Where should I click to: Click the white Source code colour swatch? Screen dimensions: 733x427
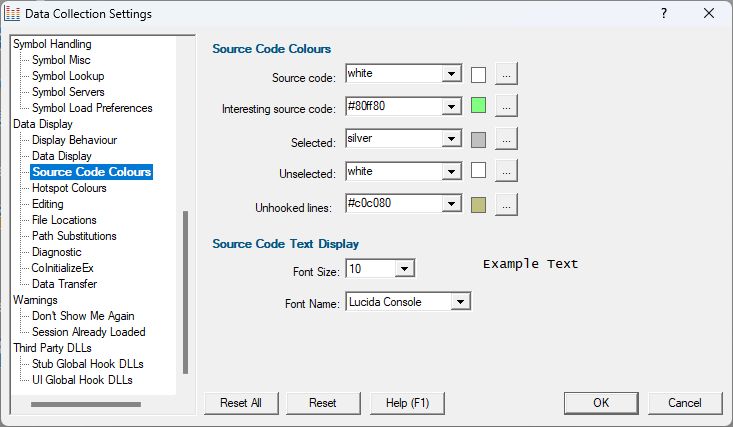[478, 75]
